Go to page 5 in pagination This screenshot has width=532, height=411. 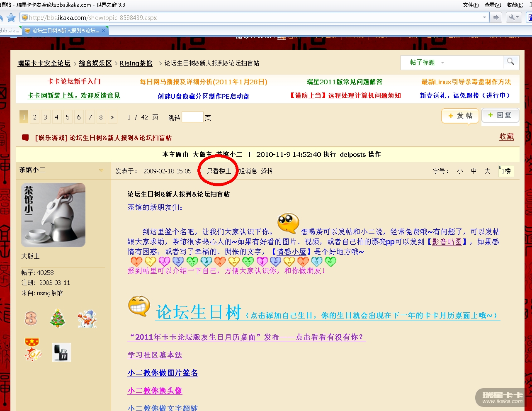(68, 117)
